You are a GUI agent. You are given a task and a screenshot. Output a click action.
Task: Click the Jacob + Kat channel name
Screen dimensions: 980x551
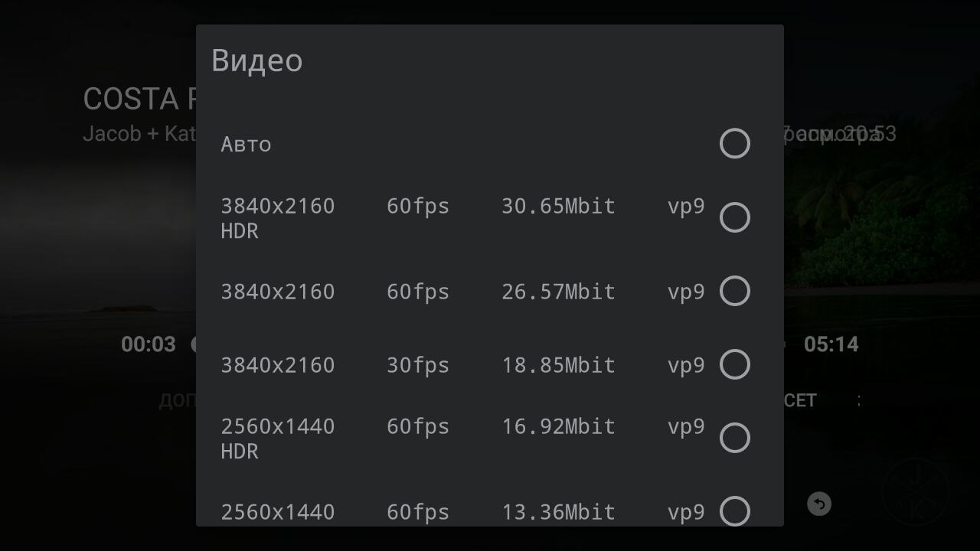click(x=139, y=134)
